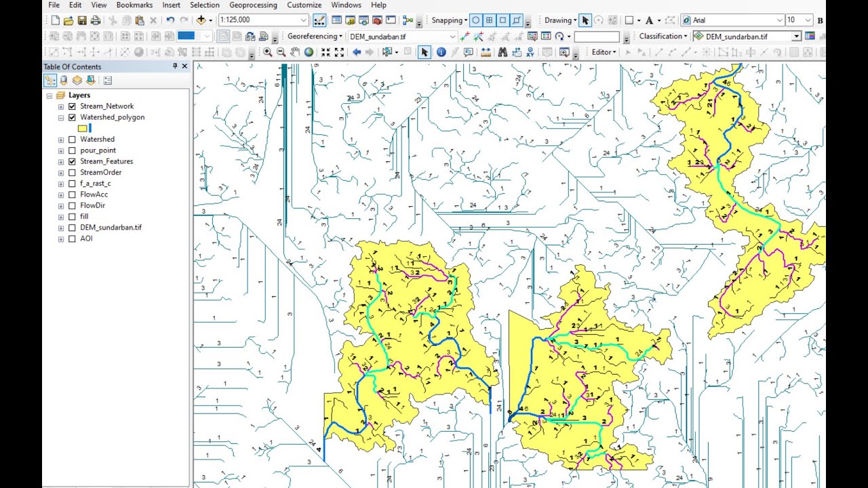The height and width of the screenshot is (488, 868).
Task: Open the Drawing dropdown menu
Action: tap(561, 20)
